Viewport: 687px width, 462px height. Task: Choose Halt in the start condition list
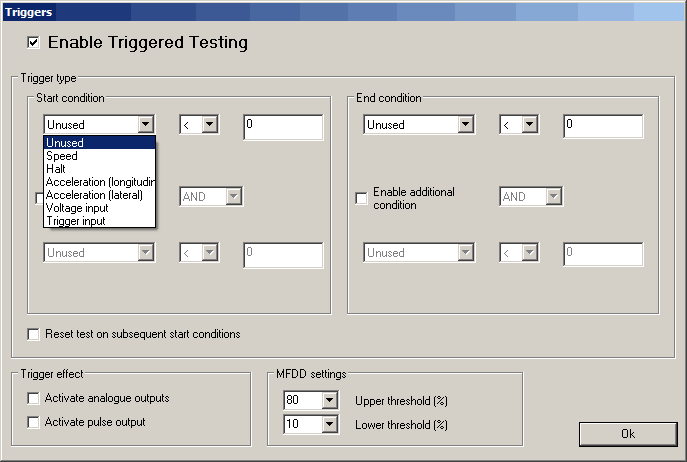tap(56, 169)
